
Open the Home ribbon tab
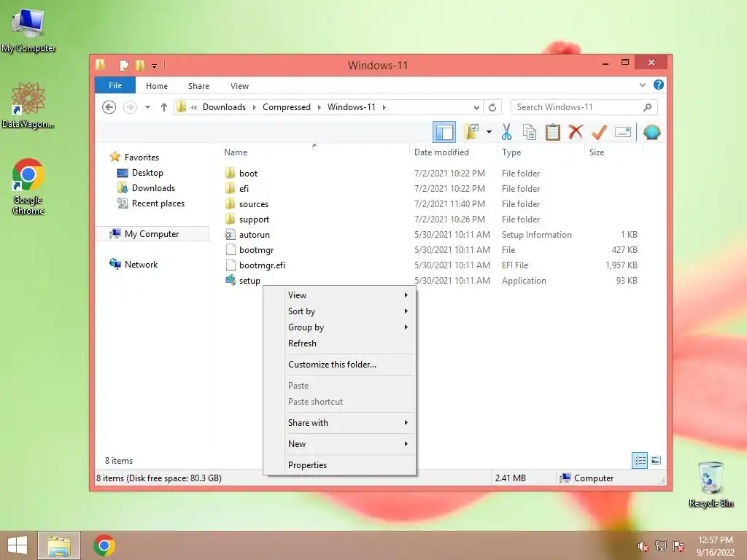(157, 86)
